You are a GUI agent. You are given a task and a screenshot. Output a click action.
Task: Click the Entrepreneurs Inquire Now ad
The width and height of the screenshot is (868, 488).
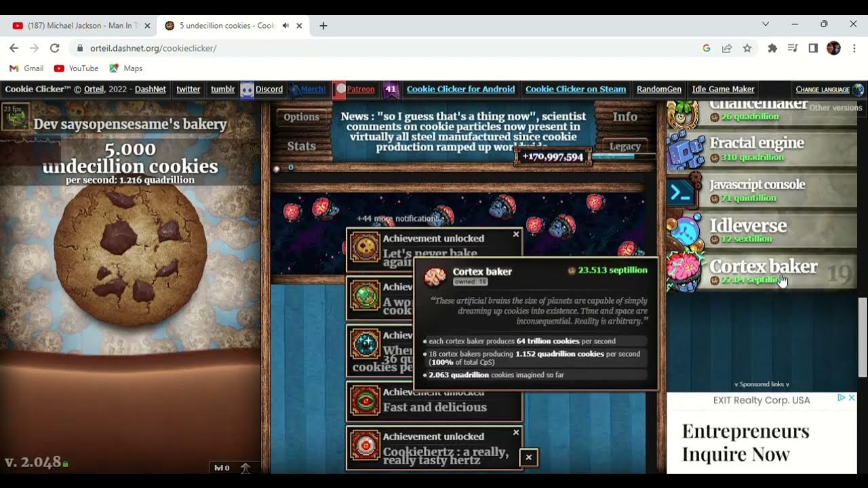(x=746, y=443)
